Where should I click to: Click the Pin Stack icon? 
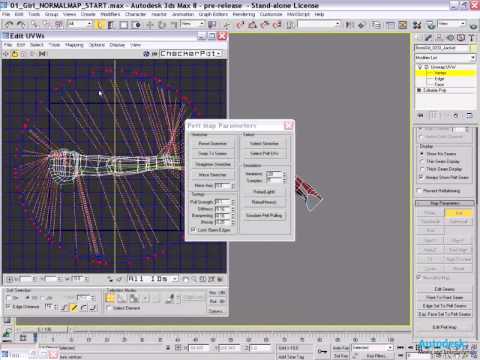(421, 115)
